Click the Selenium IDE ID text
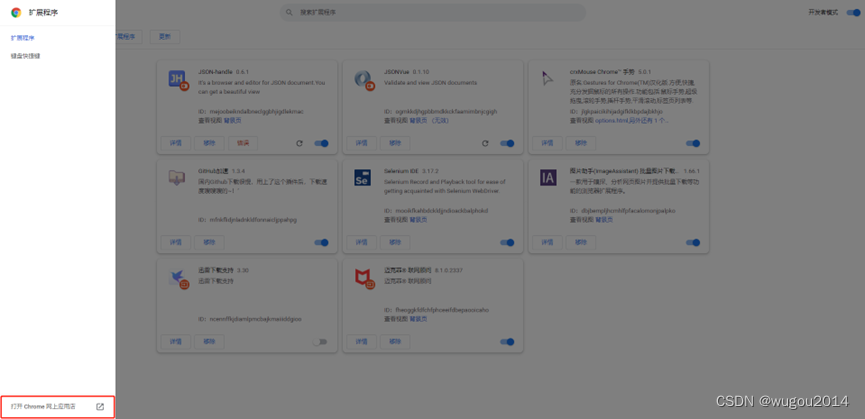The width and height of the screenshot is (865, 419). click(436, 211)
